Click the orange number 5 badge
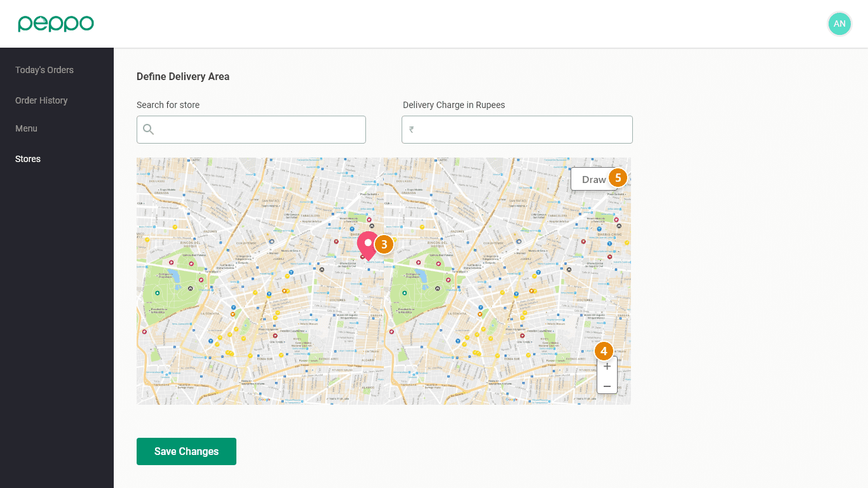The image size is (868, 488). click(x=618, y=178)
